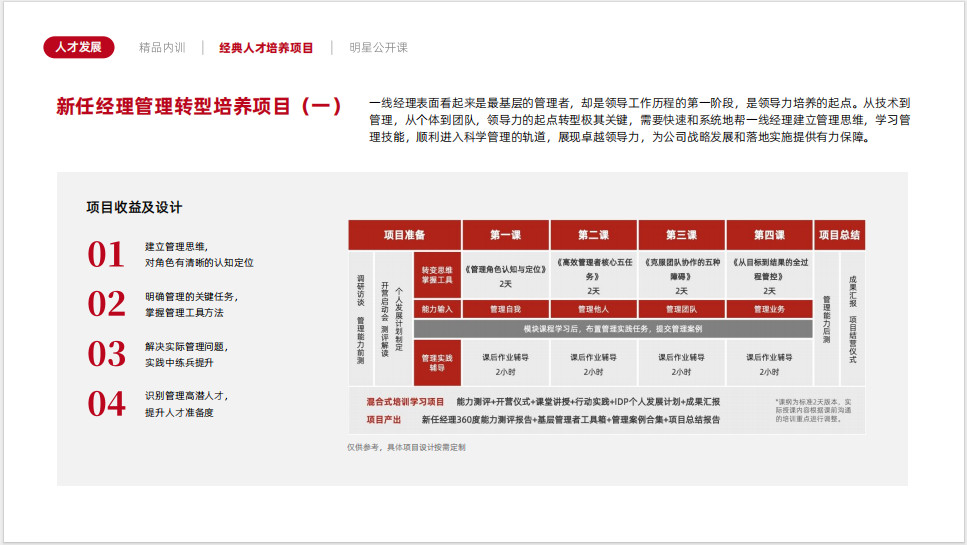Click the 管理团队 red cell
Viewport: 967px width, 545px height.
681,309
